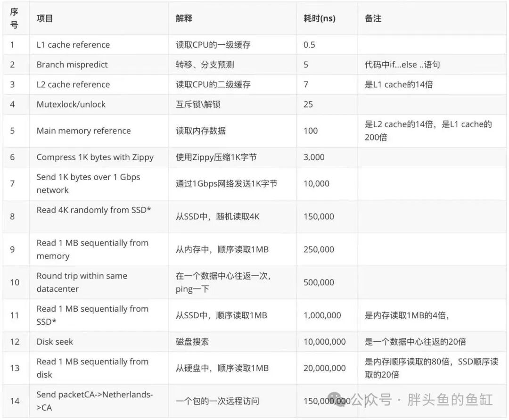Click the explanation '从SSD中，随机读取4K'

click(217, 216)
